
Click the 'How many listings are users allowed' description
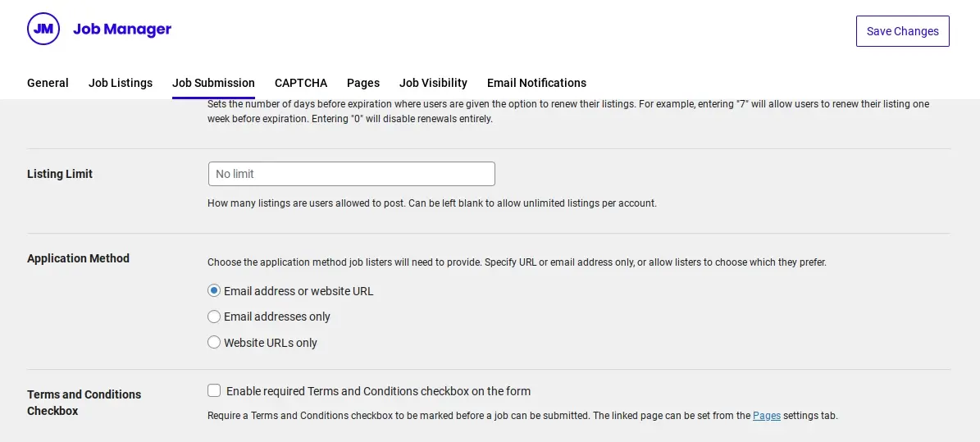[x=432, y=203]
